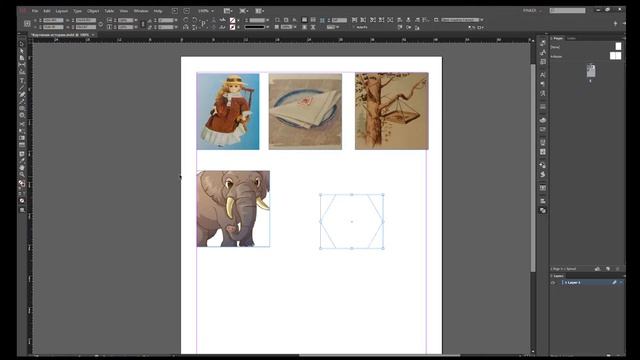Click the fill color swatch in control bar
This screenshot has height=360, width=640.
233,20
